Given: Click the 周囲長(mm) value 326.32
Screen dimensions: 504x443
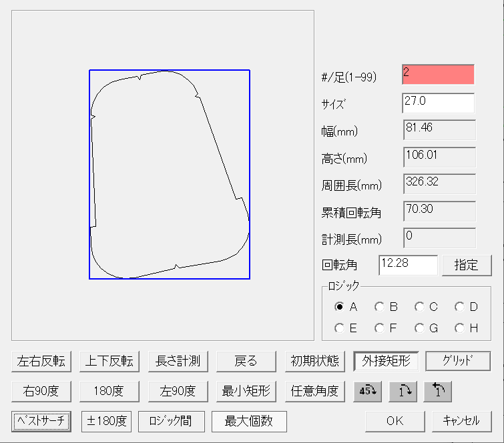Looking at the screenshot, I should (x=439, y=184).
